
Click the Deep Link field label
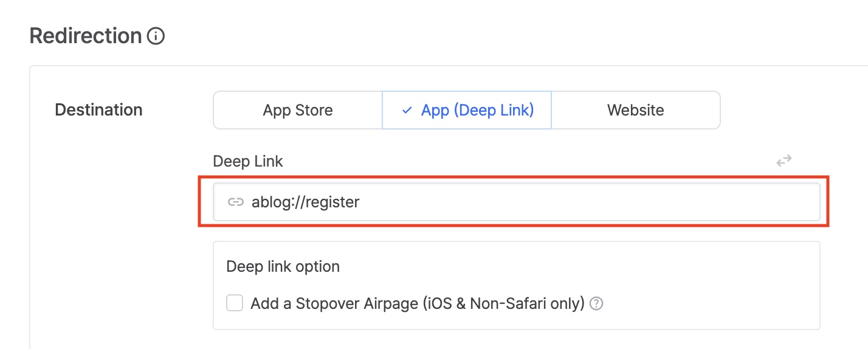[248, 161]
